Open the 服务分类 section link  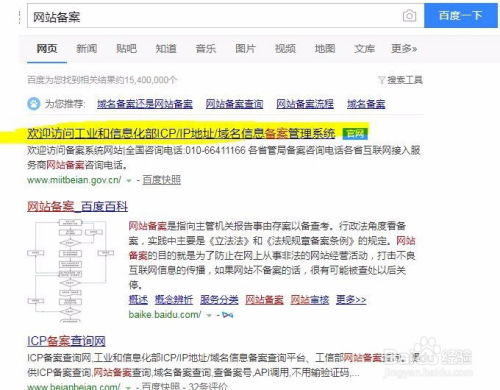[219, 300]
